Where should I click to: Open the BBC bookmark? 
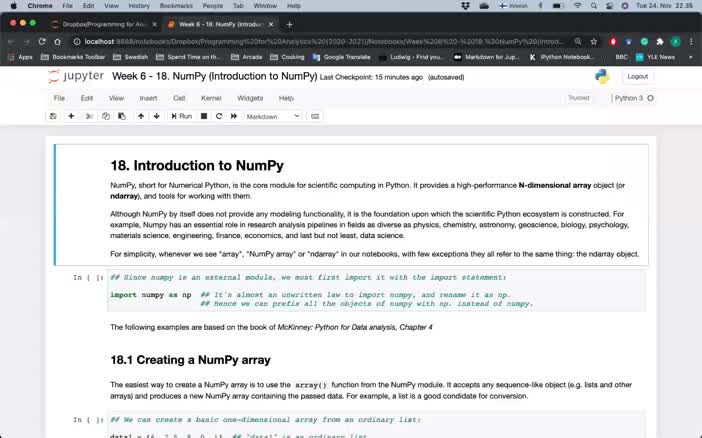click(x=621, y=57)
